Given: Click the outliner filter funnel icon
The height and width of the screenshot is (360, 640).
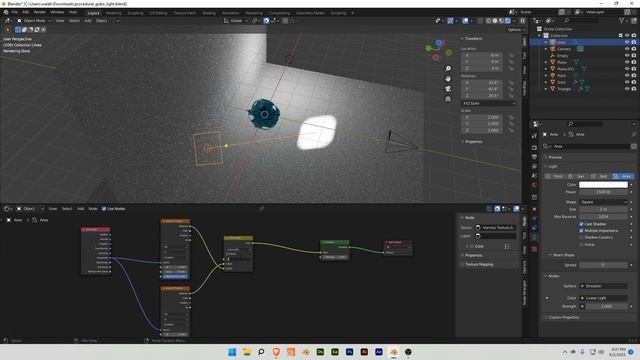Looking at the screenshot, I should coord(622,20).
